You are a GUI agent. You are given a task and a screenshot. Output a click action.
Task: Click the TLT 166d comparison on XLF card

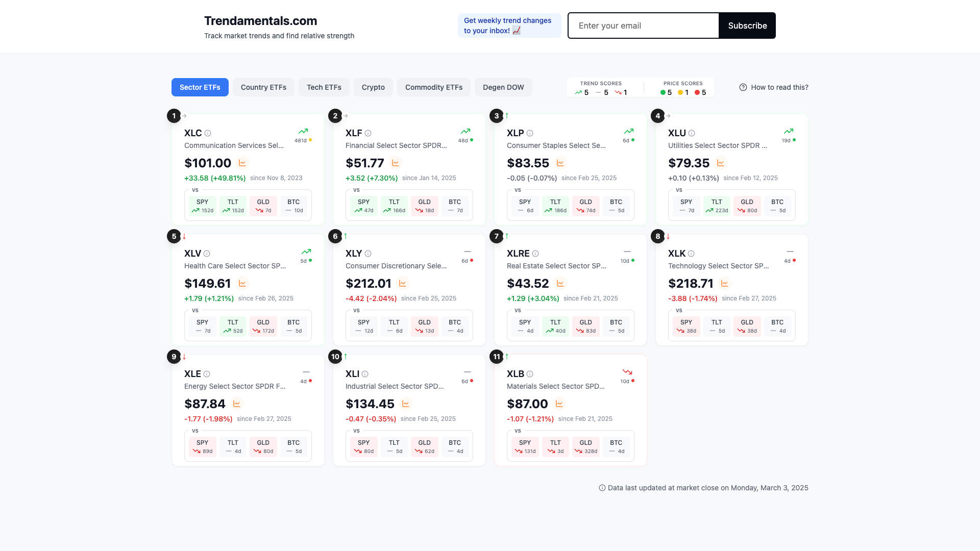(394, 206)
